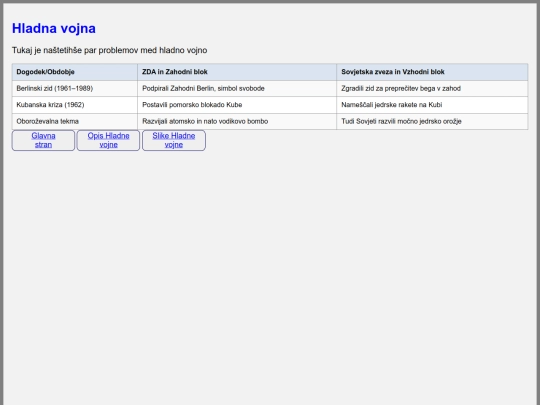This screenshot has width=540, height=405.
Task: Go to Opis Hladne vojne page
Action: [108, 140]
